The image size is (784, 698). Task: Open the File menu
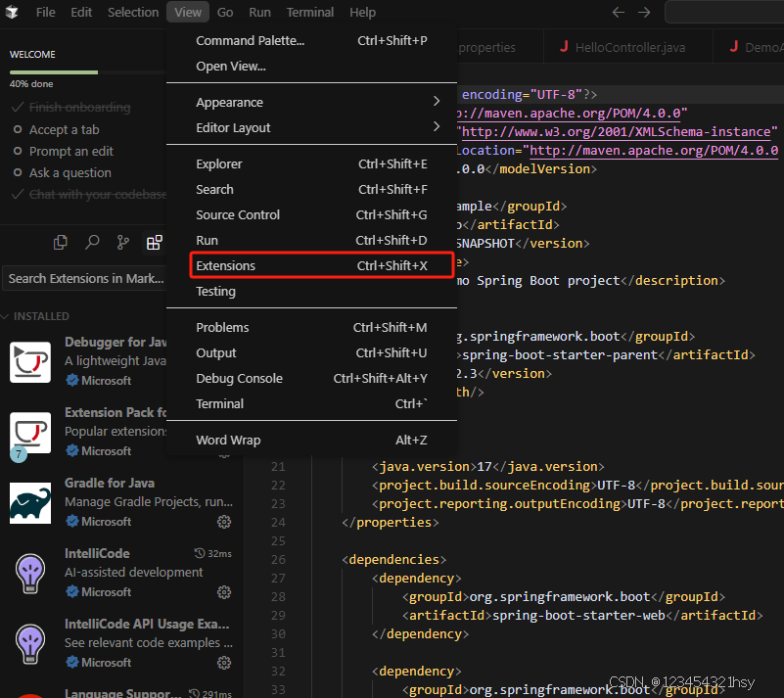(x=45, y=12)
